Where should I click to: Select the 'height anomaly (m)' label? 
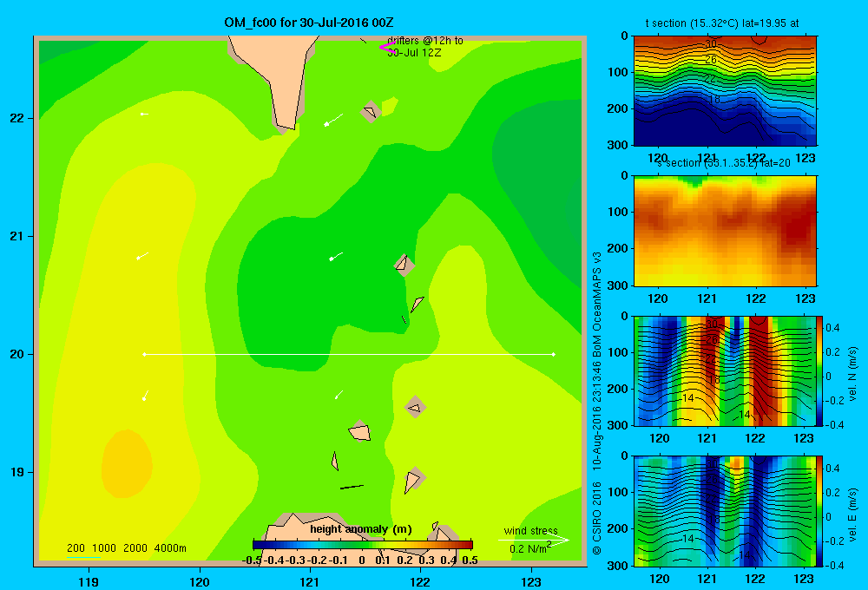pyautogui.click(x=361, y=529)
